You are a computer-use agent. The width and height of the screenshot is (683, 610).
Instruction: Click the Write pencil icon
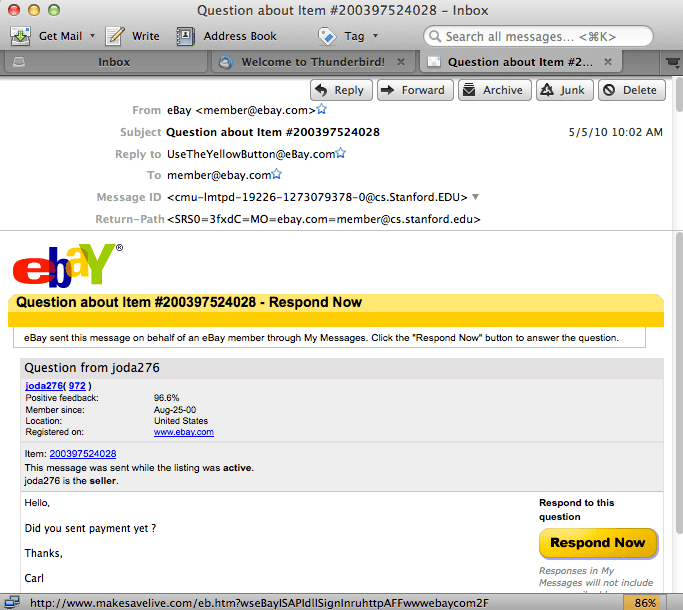115,36
